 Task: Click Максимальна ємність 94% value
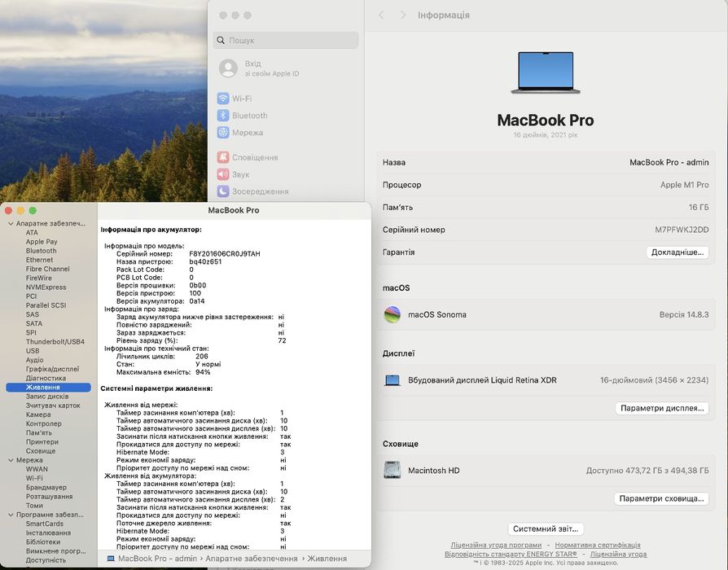pos(203,372)
